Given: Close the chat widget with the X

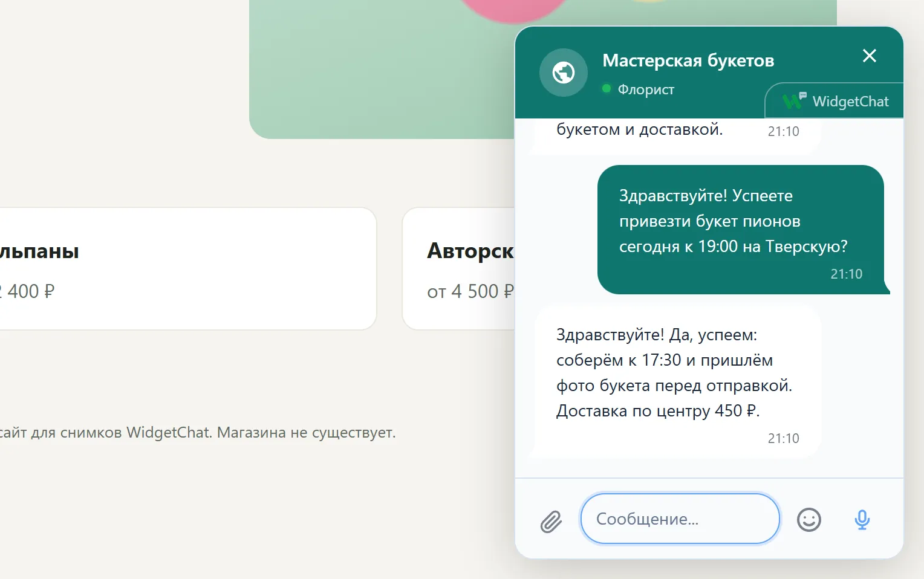Looking at the screenshot, I should click(x=869, y=56).
